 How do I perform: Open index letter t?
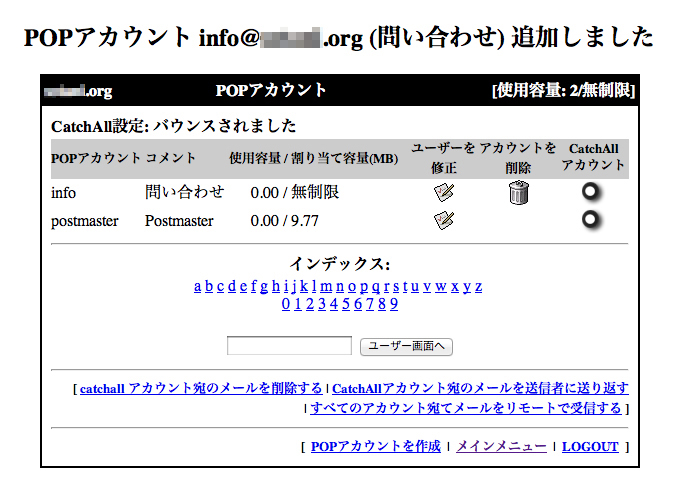[405, 286]
